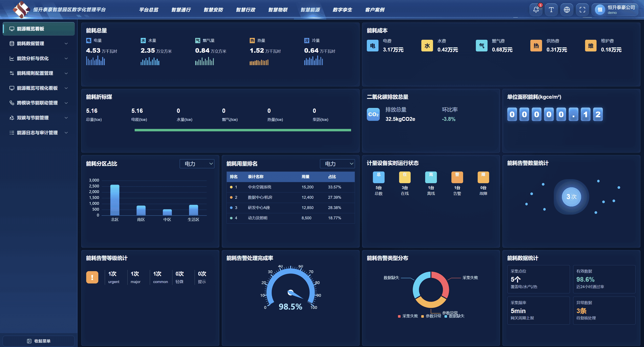Open the language globe icon
The width and height of the screenshot is (644, 347).
pos(567,10)
